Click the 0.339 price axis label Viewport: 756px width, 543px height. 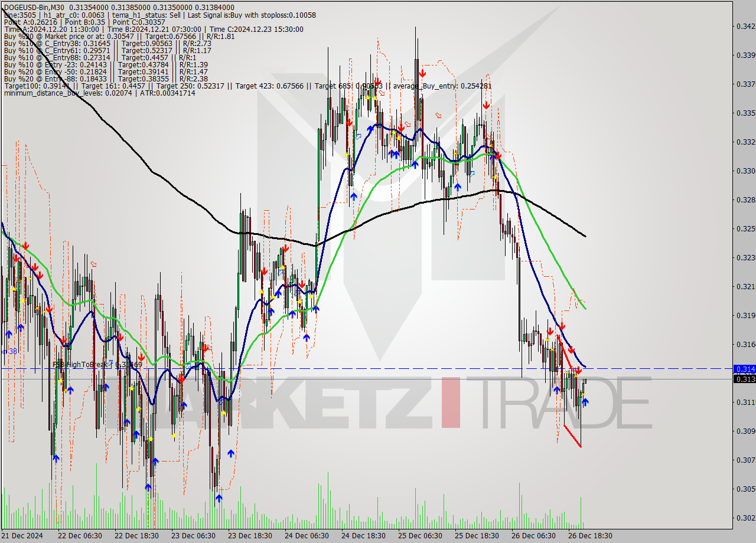[745, 55]
